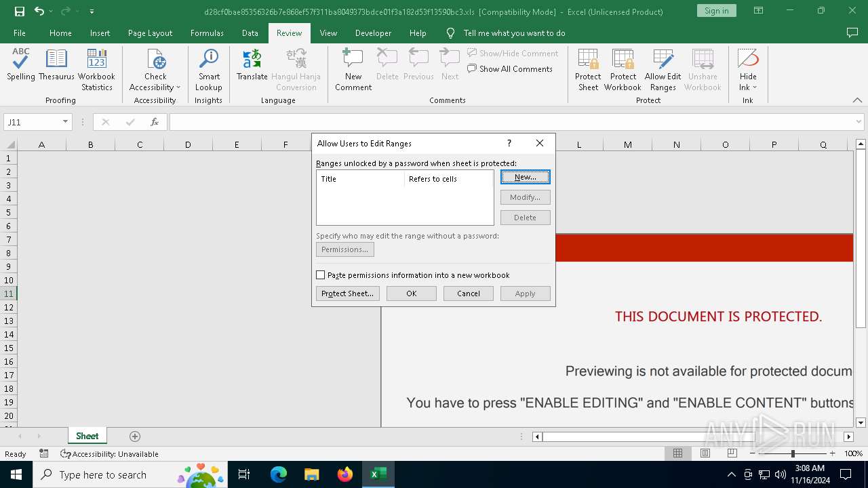Switch to the Home tab

(60, 33)
